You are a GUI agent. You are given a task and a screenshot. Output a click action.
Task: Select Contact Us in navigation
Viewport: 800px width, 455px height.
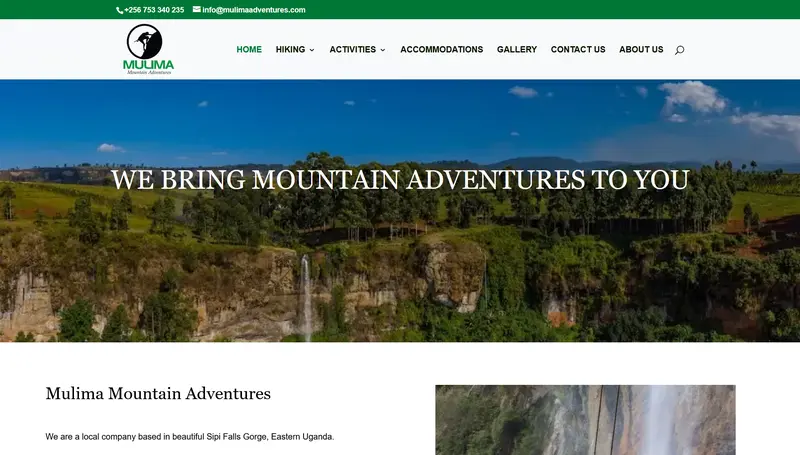578,49
